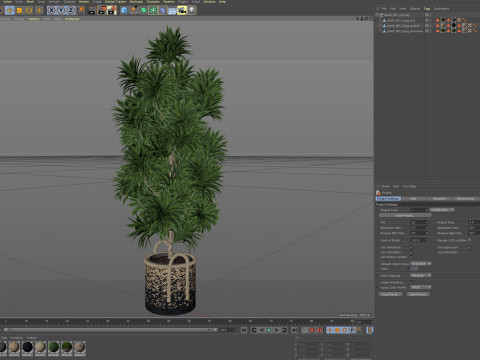Click the Level of Detail field
480x360 pixels.
point(418,240)
